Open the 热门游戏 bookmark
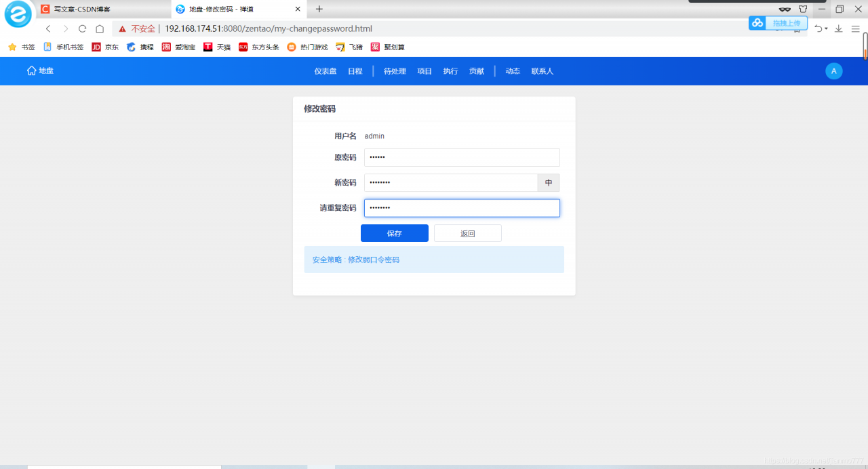Screen dimensions: 868x469 coord(307,47)
